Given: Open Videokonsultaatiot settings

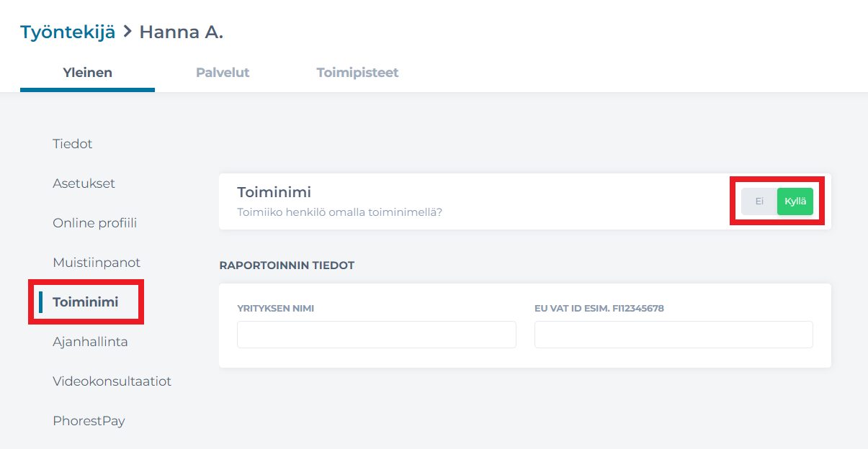Looking at the screenshot, I should tap(112, 381).
